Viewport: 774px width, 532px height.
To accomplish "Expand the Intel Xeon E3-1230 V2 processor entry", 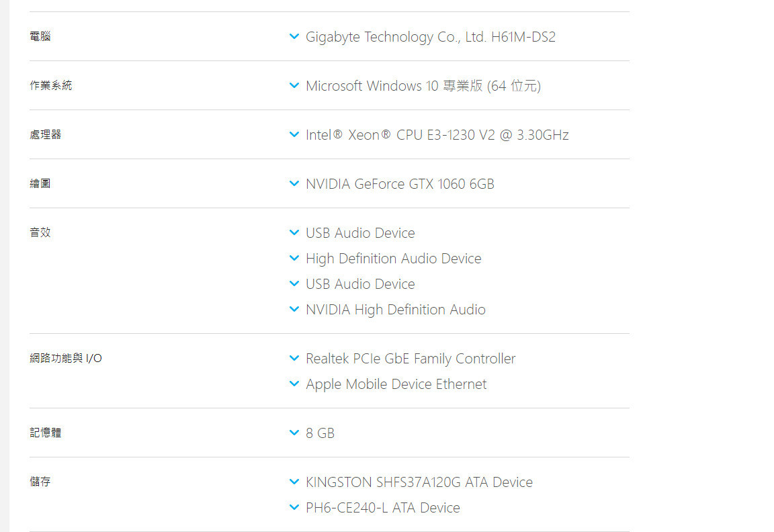I will [x=294, y=135].
